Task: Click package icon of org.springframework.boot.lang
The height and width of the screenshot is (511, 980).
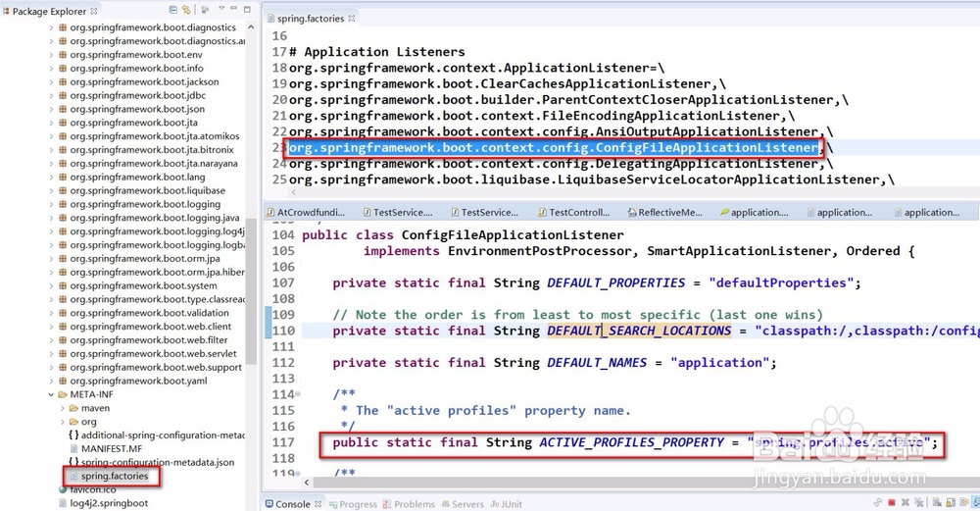Action: 63,177
